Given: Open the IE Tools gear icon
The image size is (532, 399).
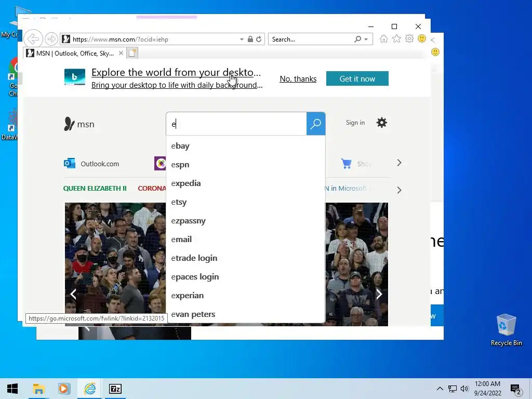Looking at the screenshot, I should (409, 38).
